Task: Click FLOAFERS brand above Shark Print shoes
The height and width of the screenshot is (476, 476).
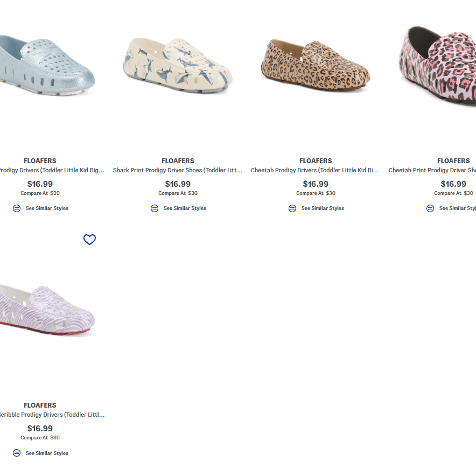Action: pyautogui.click(x=178, y=160)
